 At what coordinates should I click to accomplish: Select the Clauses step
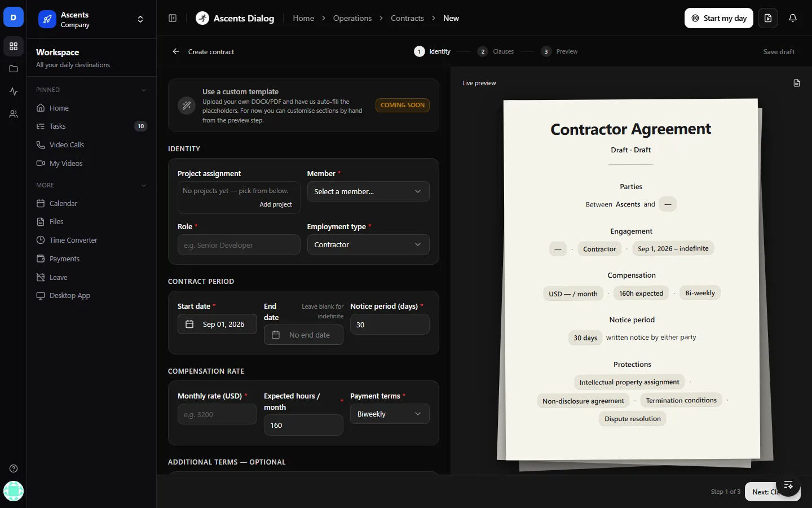click(x=496, y=51)
